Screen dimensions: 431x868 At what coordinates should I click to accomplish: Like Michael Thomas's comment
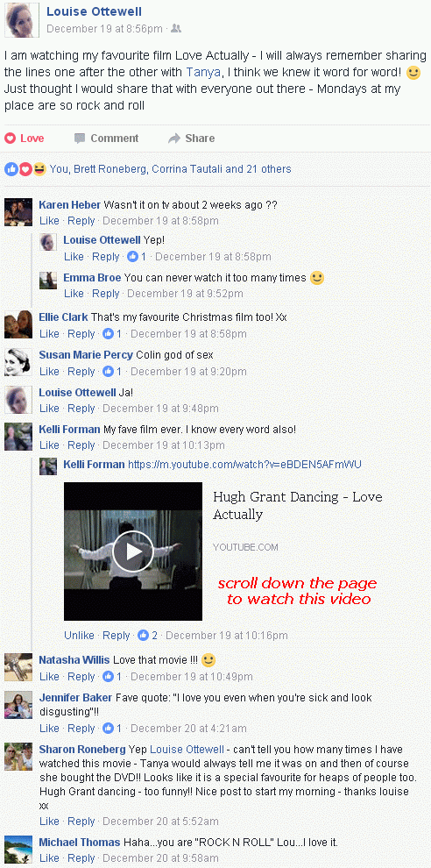tap(49, 858)
